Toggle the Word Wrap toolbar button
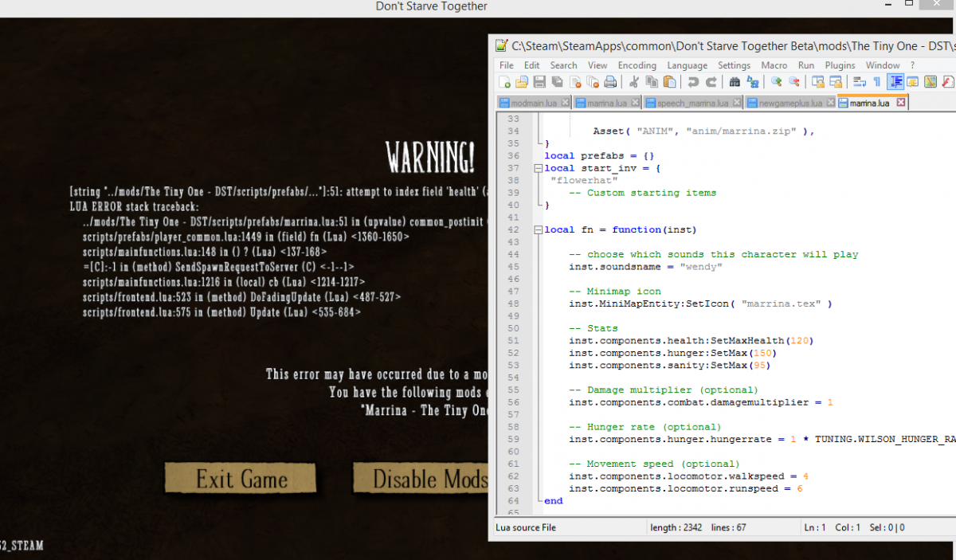The image size is (956, 560). coord(860,82)
